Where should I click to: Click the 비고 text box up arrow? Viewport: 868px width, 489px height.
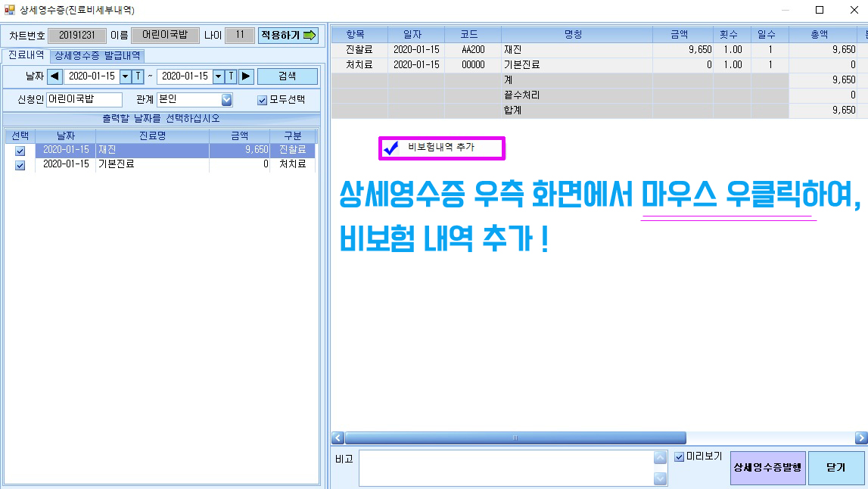tap(660, 458)
